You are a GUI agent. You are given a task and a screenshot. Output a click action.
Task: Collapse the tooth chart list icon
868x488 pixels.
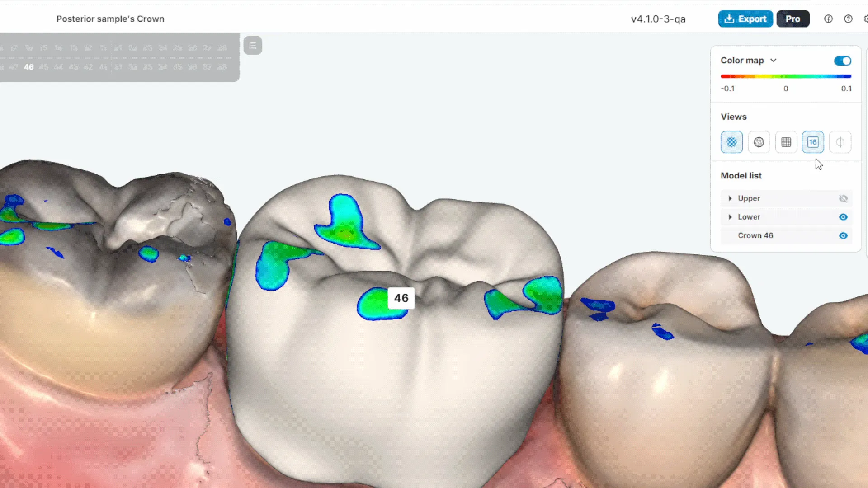point(253,45)
